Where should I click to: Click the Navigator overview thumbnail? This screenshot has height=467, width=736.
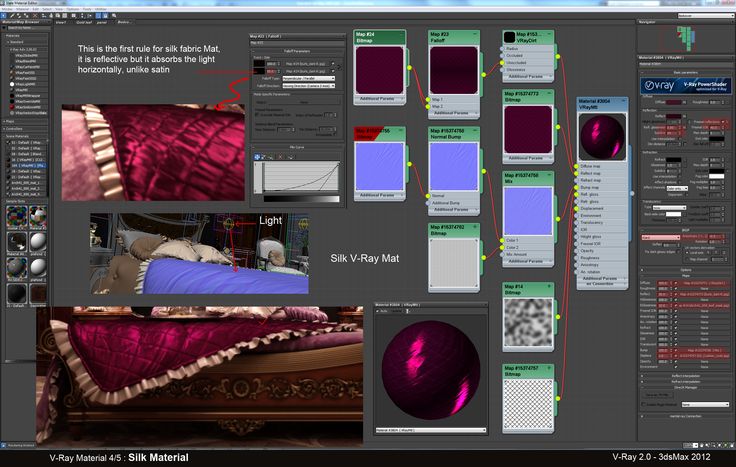tap(684, 39)
